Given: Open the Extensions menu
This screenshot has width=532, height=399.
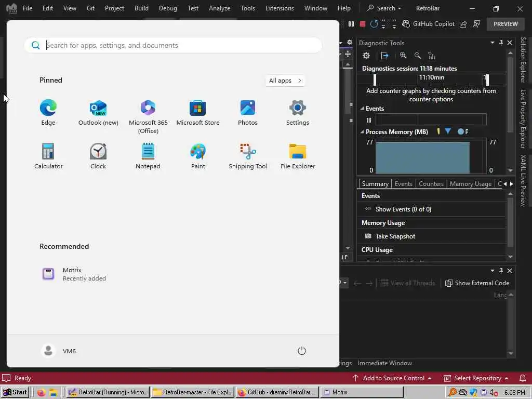Looking at the screenshot, I should tap(280, 8).
